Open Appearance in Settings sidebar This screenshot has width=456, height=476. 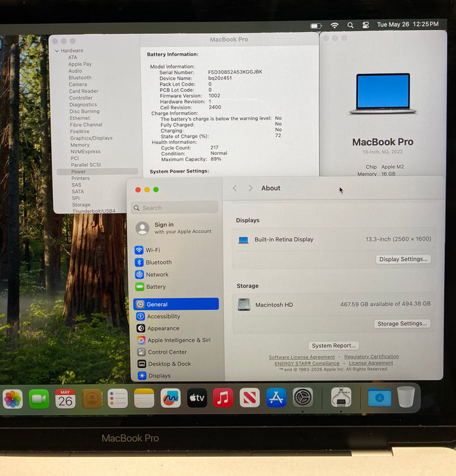pyautogui.click(x=176, y=328)
